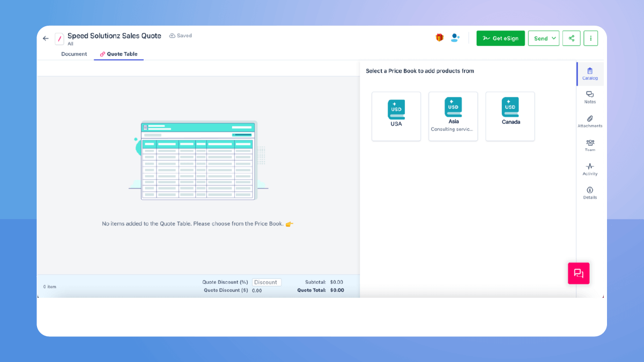Open the Catalog panel in the sidebar
Viewport: 644px width, 362px height.
[590, 74]
